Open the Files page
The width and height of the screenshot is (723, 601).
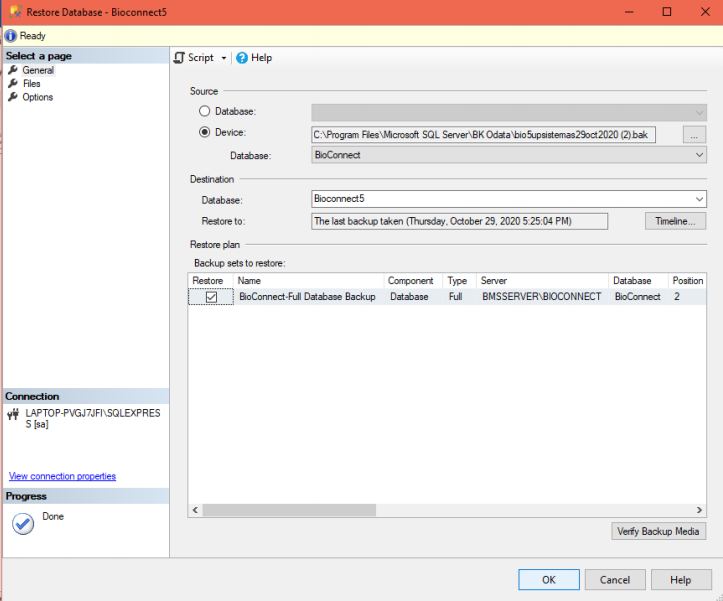pyautogui.click(x=31, y=83)
